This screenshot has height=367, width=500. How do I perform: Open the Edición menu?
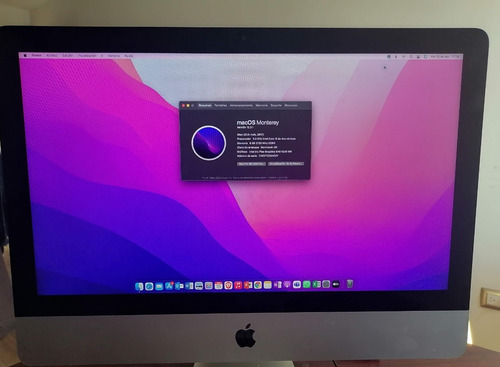(x=67, y=55)
